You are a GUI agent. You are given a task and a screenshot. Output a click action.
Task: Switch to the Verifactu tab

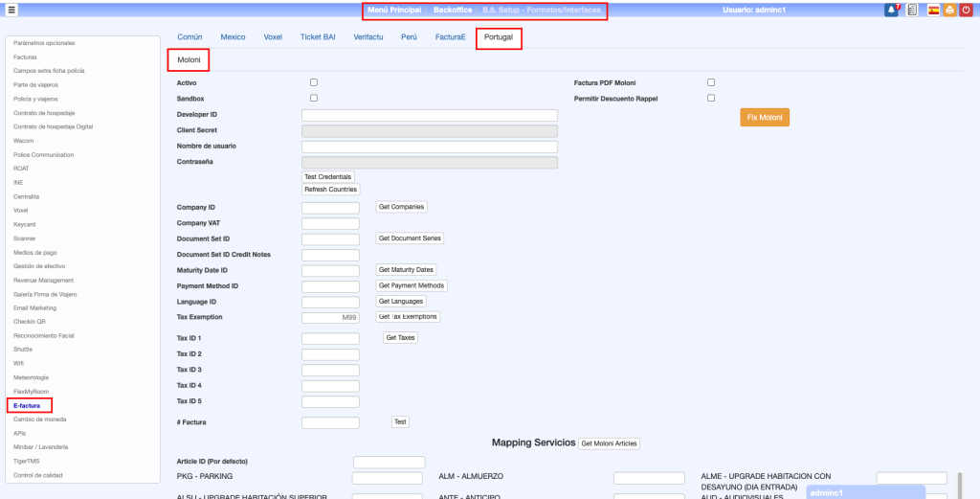pyautogui.click(x=368, y=37)
